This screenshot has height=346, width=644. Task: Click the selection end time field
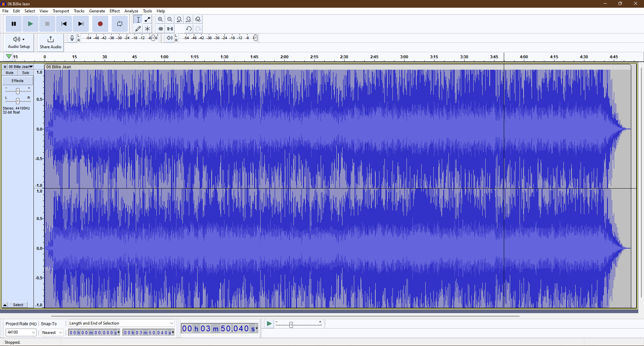click(147, 333)
